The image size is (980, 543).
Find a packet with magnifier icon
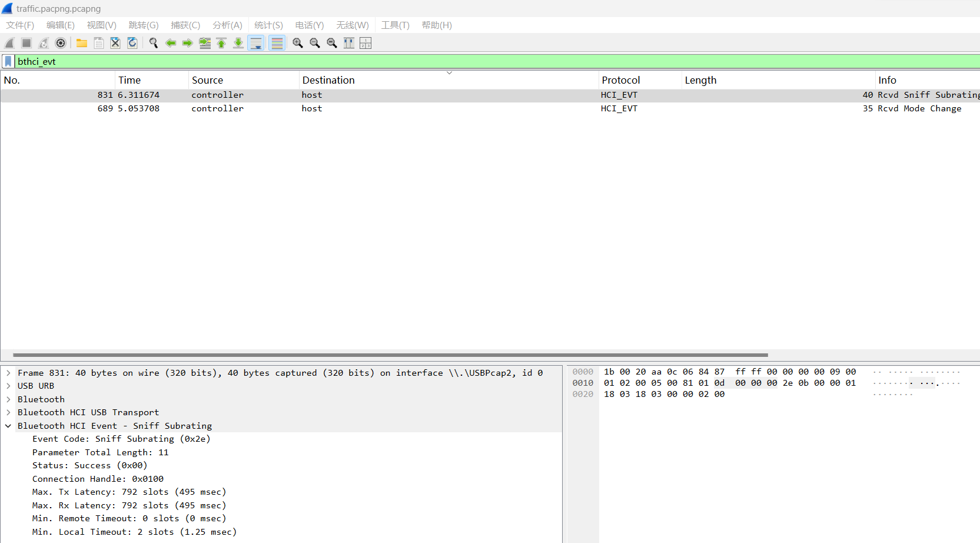154,43
